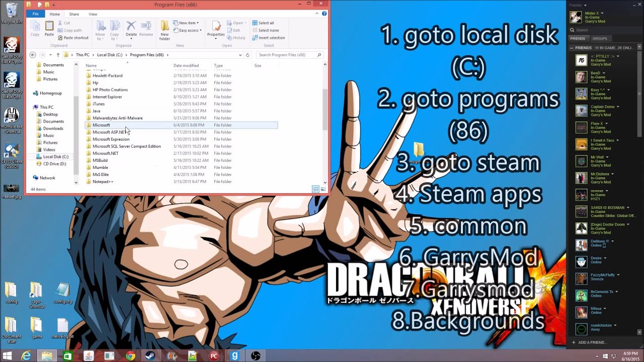Select the config.cfg desktop icon
This screenshot has height=362, width=644.
pyautogui.click(x=63, y=293)
